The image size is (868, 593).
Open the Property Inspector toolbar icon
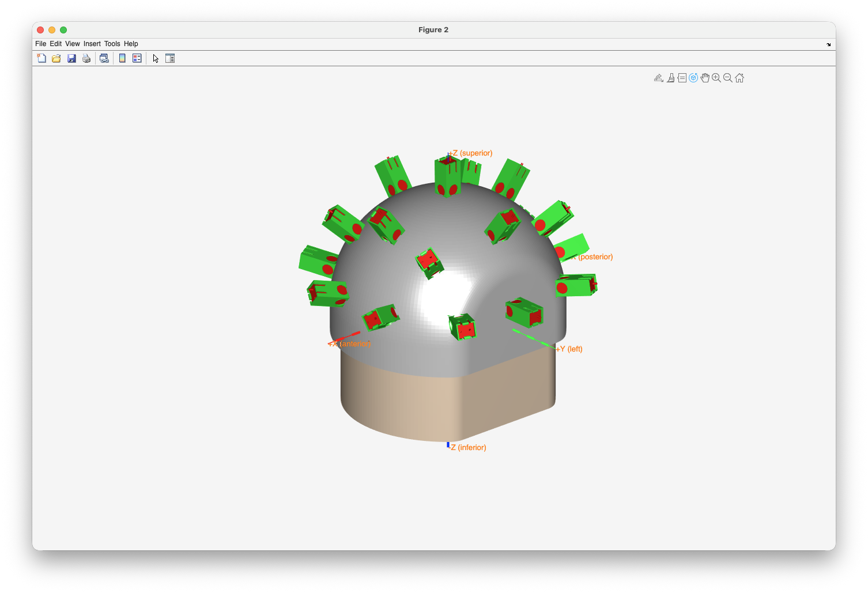point(170,58)
